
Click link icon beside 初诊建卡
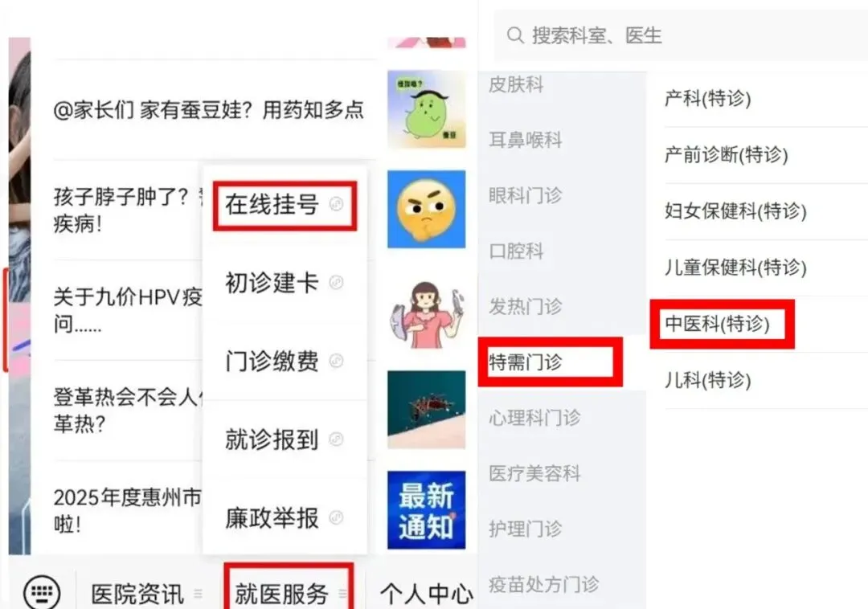coord(336,283)
